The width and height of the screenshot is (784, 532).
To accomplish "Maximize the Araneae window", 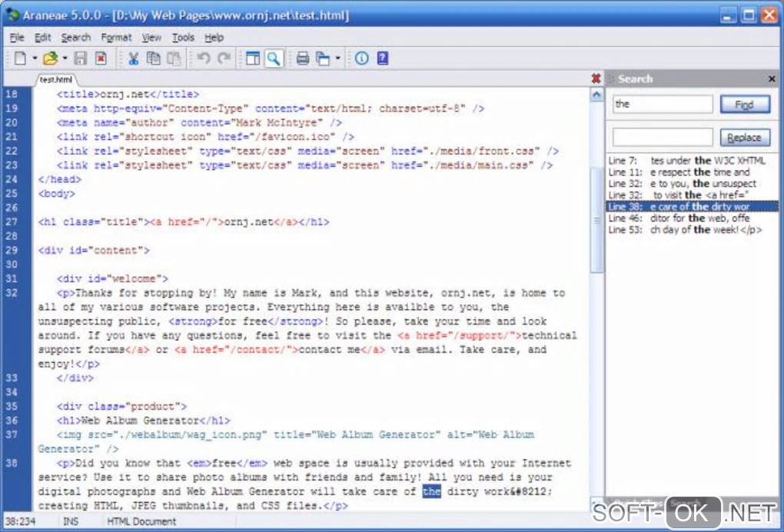I will tap(749, 15).
